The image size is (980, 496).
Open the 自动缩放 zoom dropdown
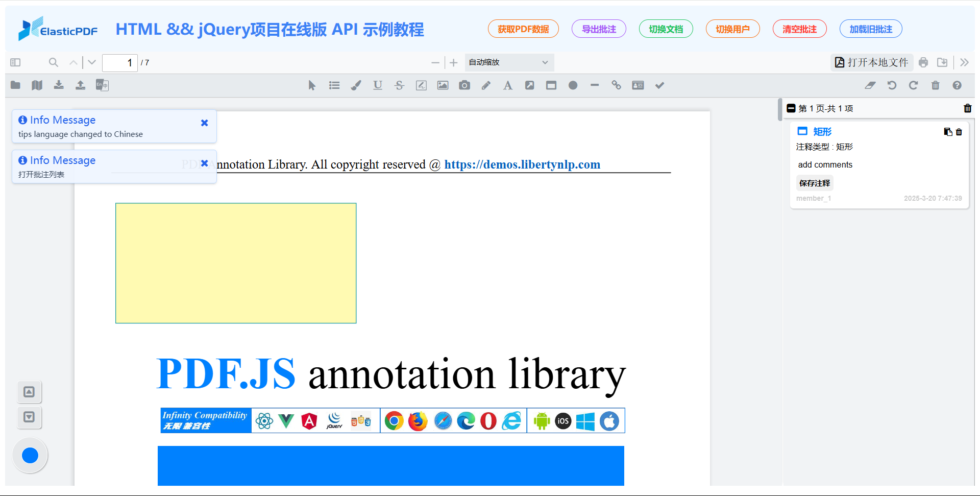(x=508, y=62)
